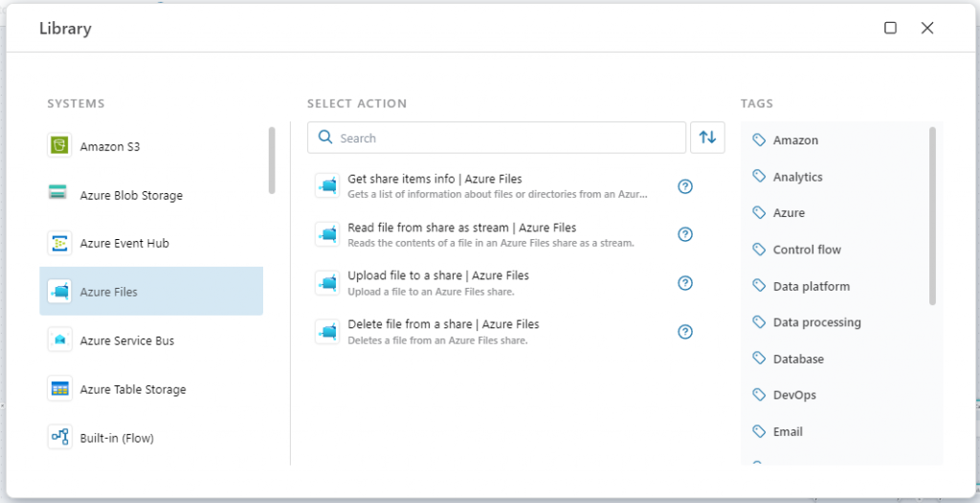The width and height of the screenshot is (980, 503).
Task: Click the search magnifier icon
Action: 325,138
